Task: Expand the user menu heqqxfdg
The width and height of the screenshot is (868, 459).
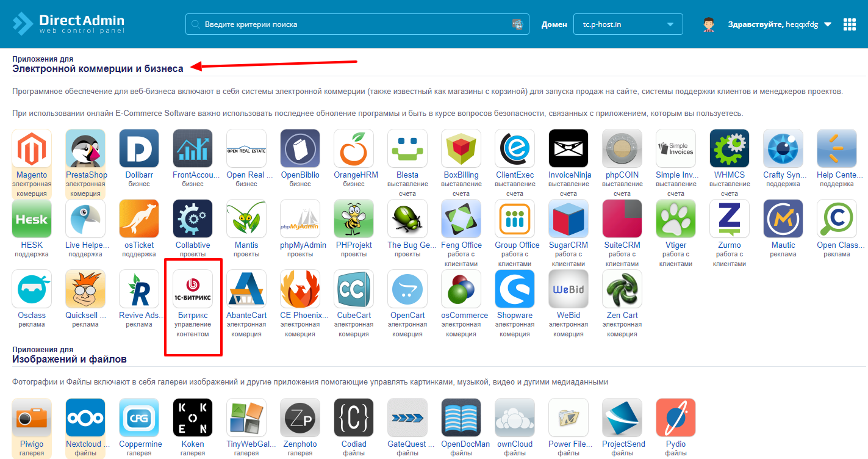Action: [779, 24]
